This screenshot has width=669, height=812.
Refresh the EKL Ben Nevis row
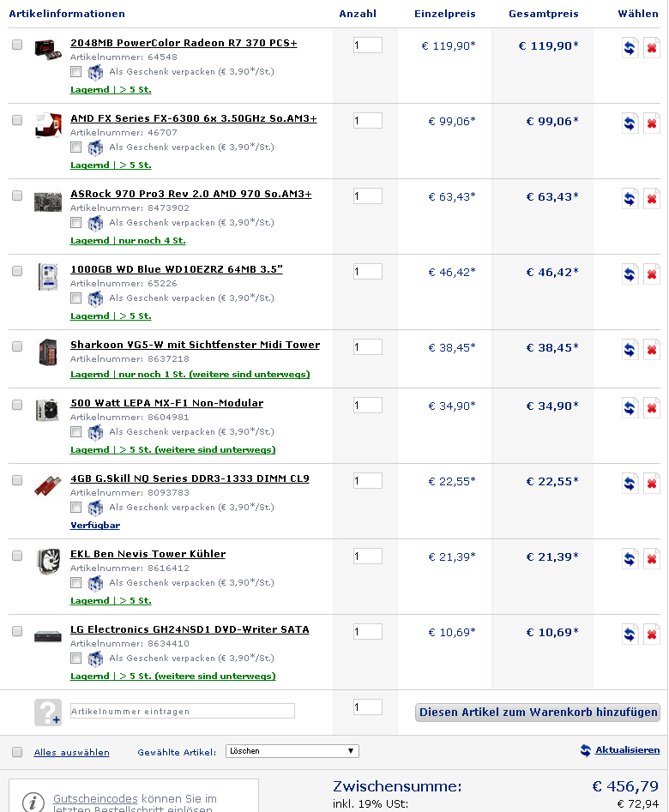point(630,559)
